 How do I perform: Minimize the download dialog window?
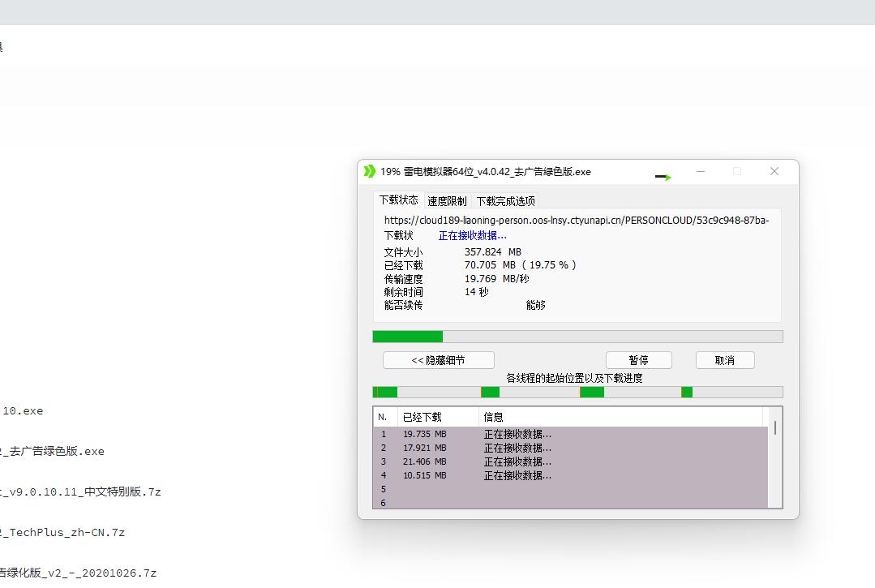pos(701,171)
